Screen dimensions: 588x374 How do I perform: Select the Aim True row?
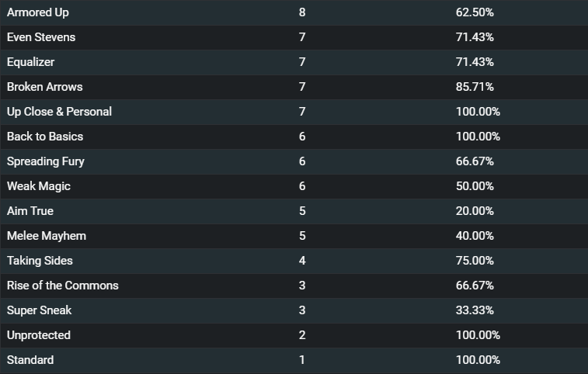tap(294, 211)
